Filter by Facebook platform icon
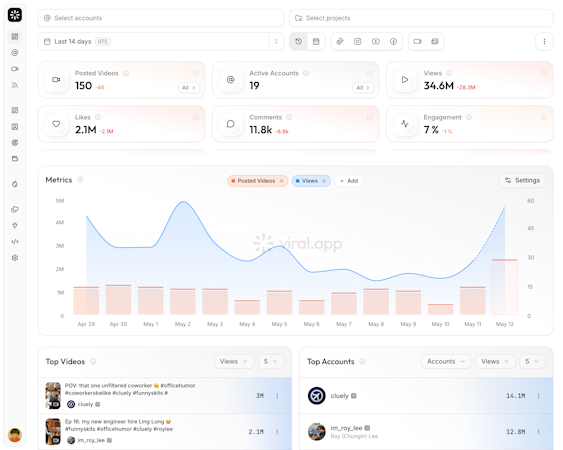This screenshot has height=450, width=563. [x=394, y=41]
